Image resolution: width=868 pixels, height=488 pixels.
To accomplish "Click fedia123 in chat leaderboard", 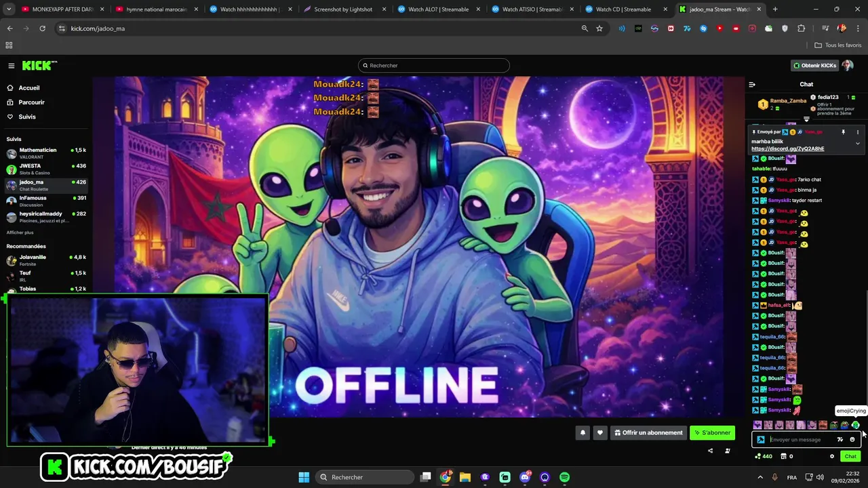I will 828,97.
